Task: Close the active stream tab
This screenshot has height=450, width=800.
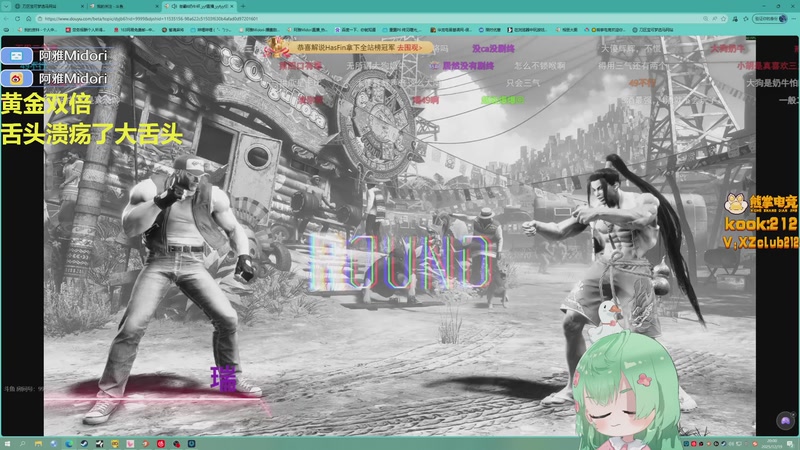Action: pos(232,6)
